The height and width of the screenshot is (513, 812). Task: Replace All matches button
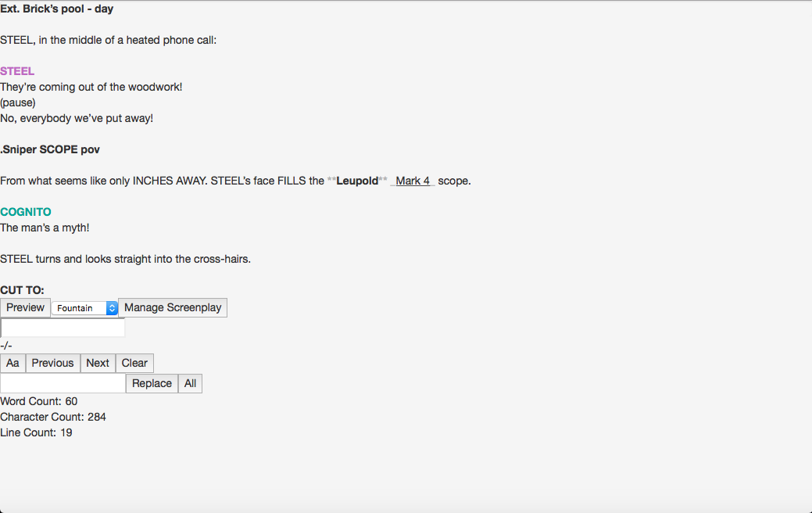[190, 383]
